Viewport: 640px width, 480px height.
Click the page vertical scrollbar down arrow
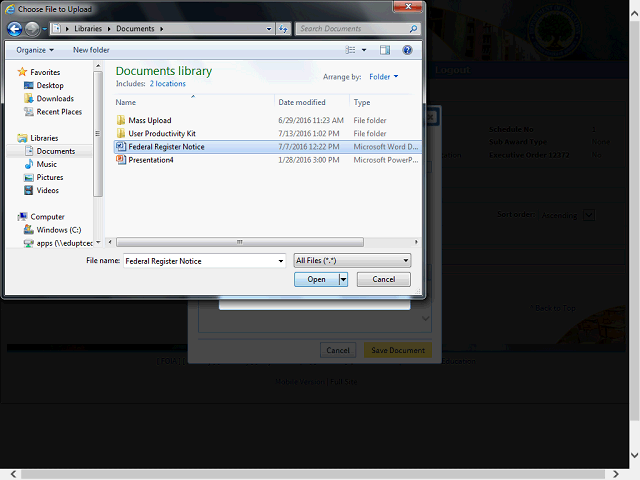click(x=634, y=455)
